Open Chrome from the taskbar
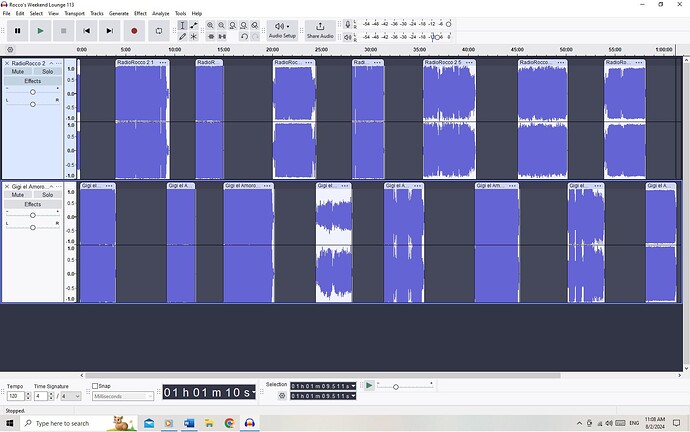Viewport: 690px width, 432px height. click(229, 423)
